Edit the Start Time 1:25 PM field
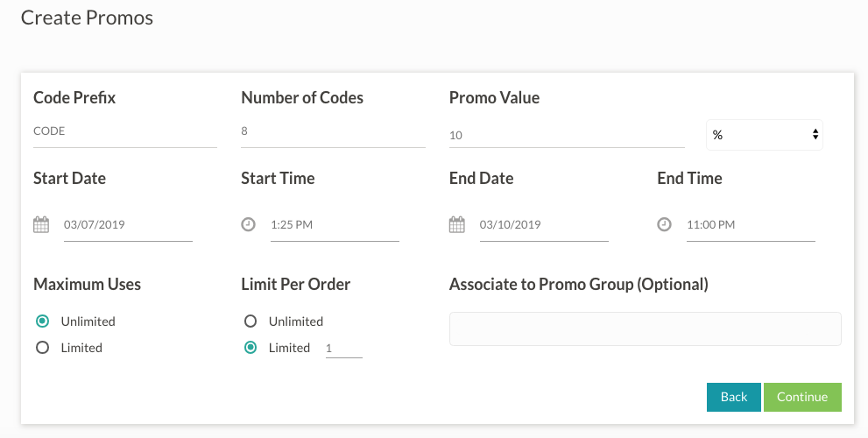Viewport: 868px width, 438px height. click(335, 225)
